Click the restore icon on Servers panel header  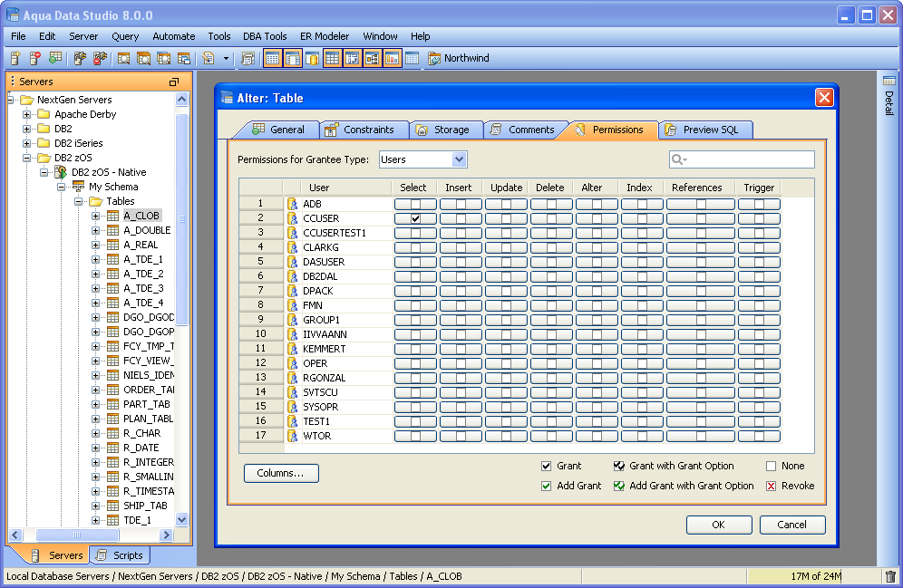(x=174, y=82)
